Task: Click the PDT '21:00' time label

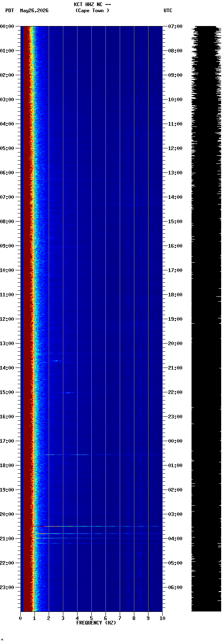Action: [x=7, y=539]
